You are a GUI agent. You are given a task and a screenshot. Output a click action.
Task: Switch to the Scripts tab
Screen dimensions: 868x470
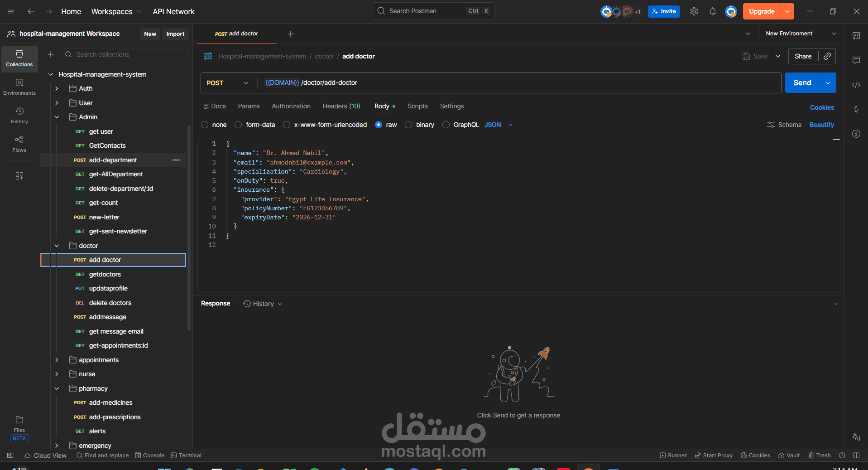[417, 106]
